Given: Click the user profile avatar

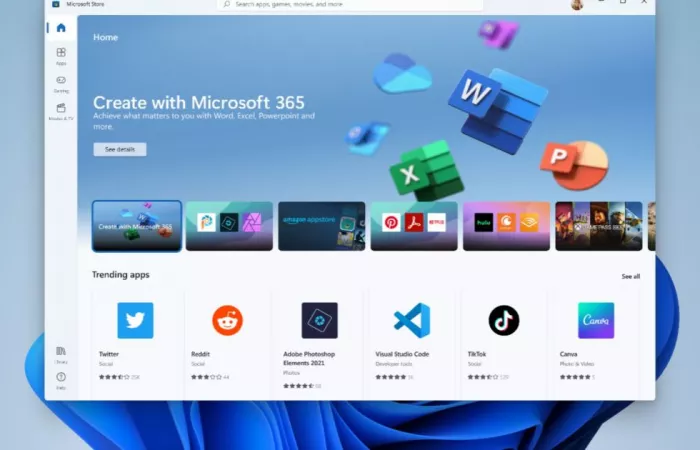Looking at the screenshot, I should (x=577, y=5).
